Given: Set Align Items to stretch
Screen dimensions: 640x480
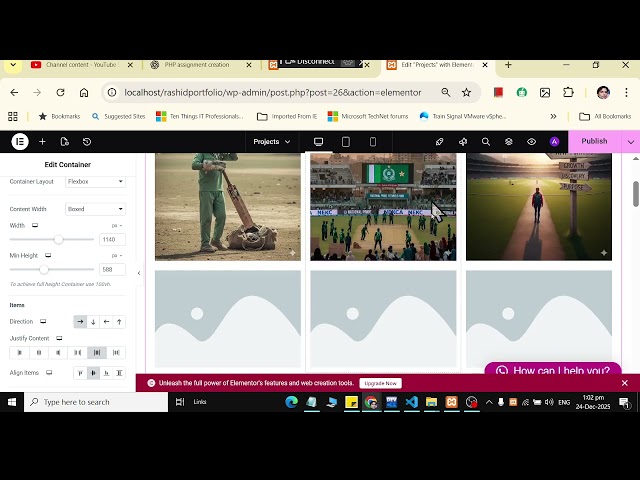Looking at the screenshot, I should 119,373.
